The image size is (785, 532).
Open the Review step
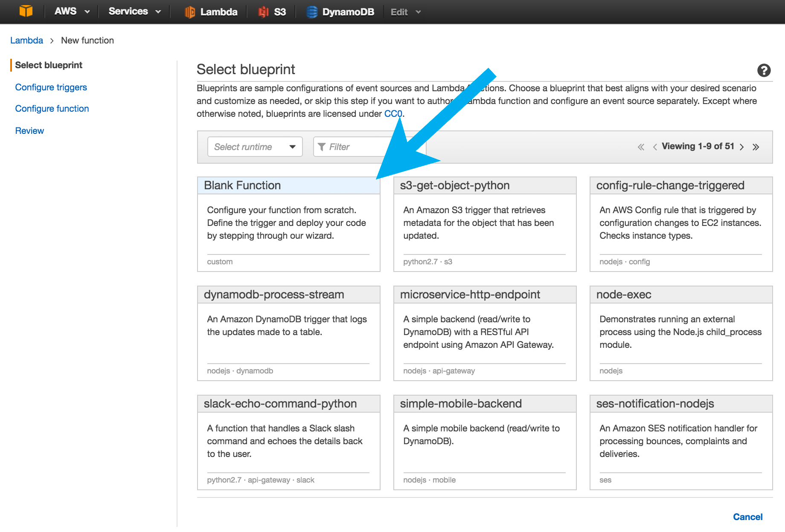[x=29, y=131]
